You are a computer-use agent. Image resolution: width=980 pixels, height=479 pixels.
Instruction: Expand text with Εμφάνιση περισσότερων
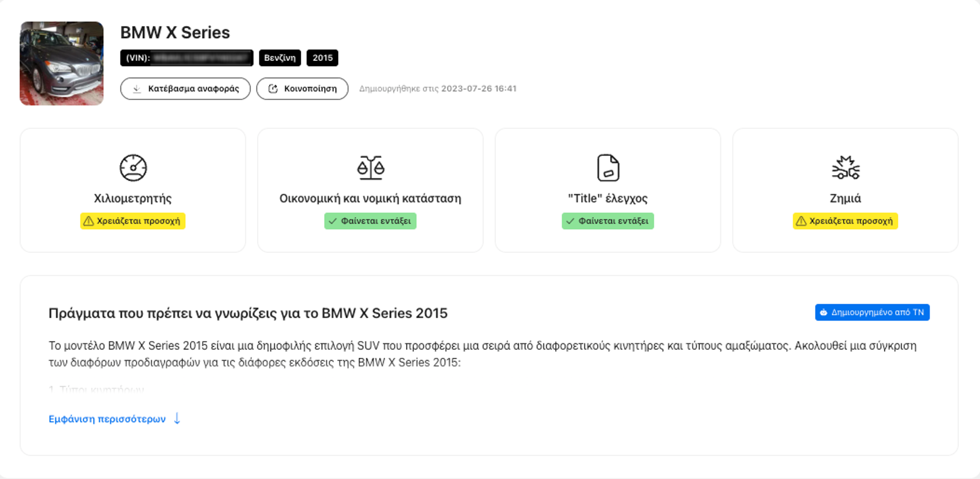pyautogui.click(x=107, y=419)
